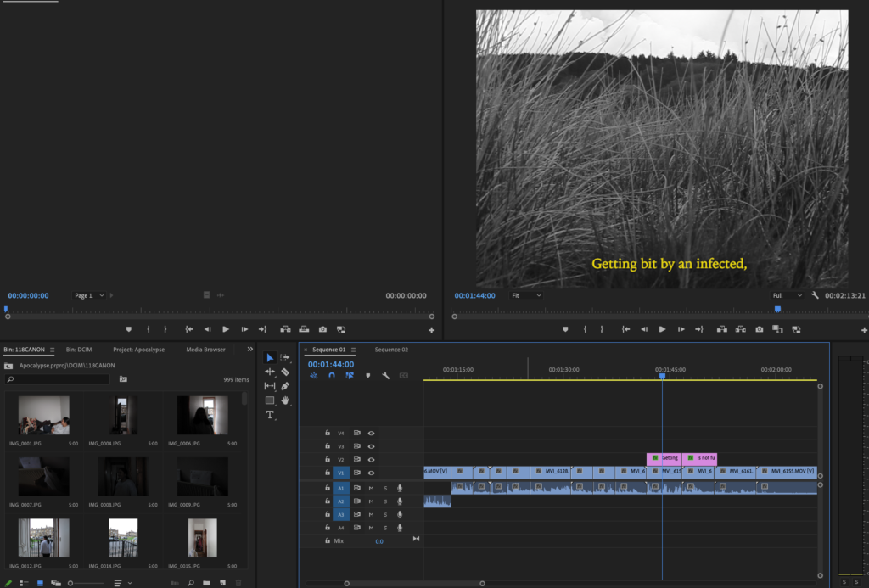
Task: Mute audio track A1
Action: tap(371, 488)
